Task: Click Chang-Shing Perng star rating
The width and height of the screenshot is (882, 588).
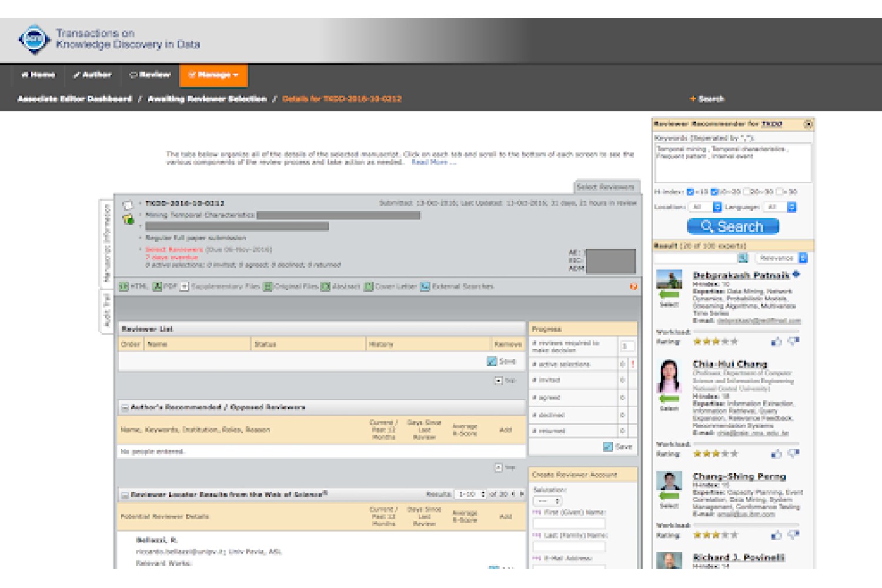Action: [716, 534]
